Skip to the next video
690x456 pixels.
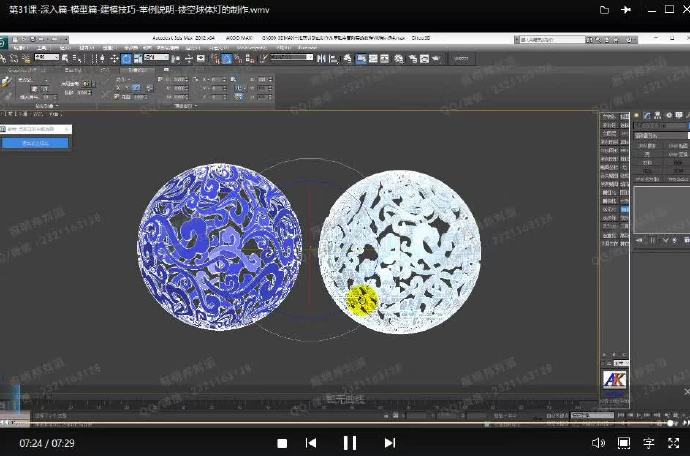[390, 443]
